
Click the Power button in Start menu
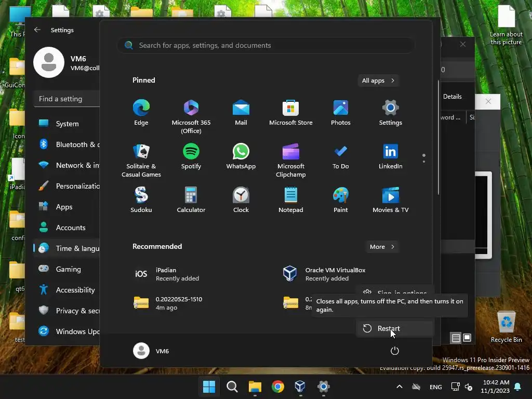(395, 351)
